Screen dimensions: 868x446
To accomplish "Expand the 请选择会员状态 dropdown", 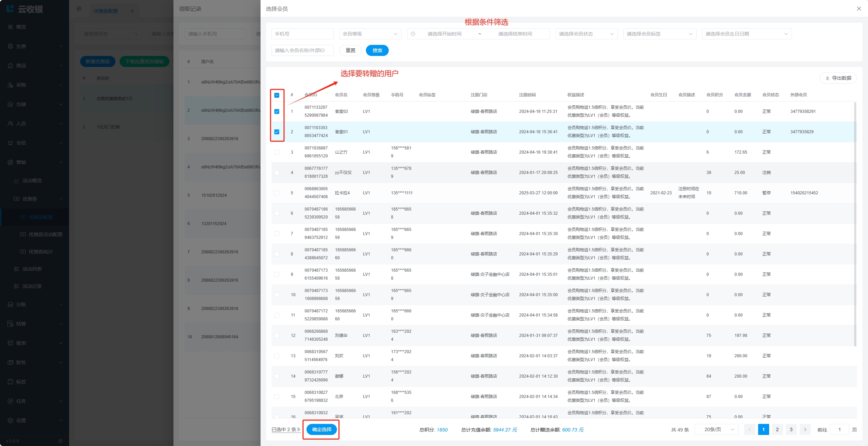I will [586, 34].
